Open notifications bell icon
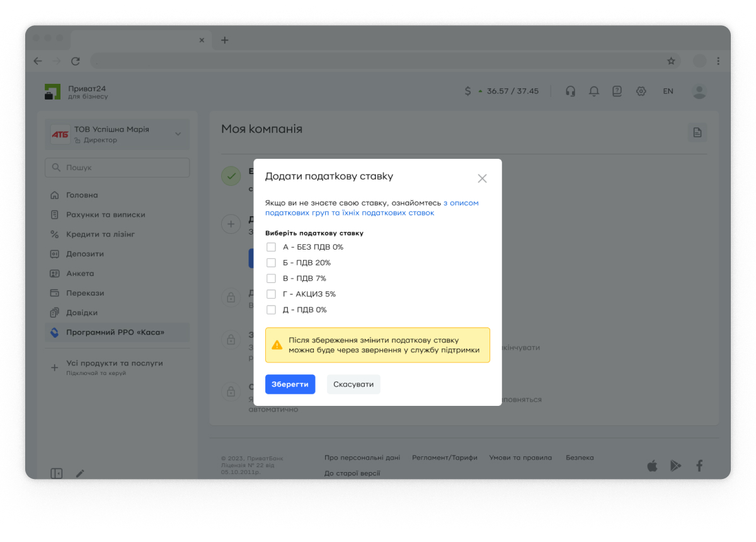The width and height of the screenshot is (756, 542). 593,91
